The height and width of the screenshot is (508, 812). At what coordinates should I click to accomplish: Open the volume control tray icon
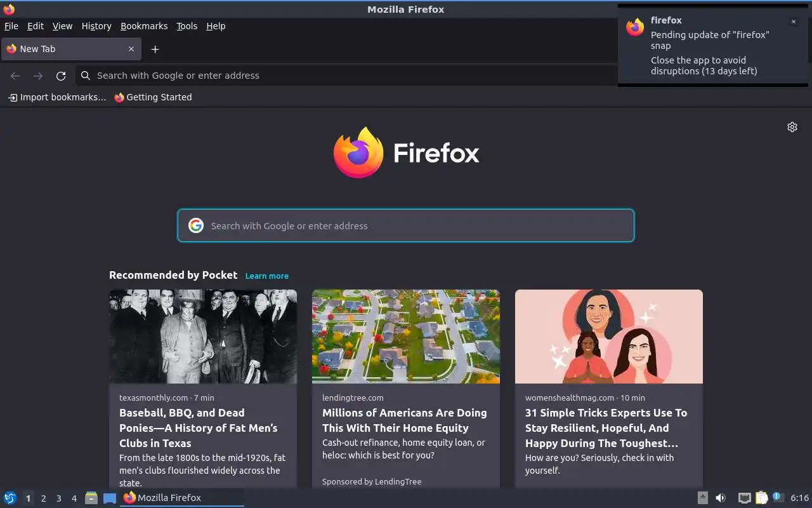click(721, 498)
